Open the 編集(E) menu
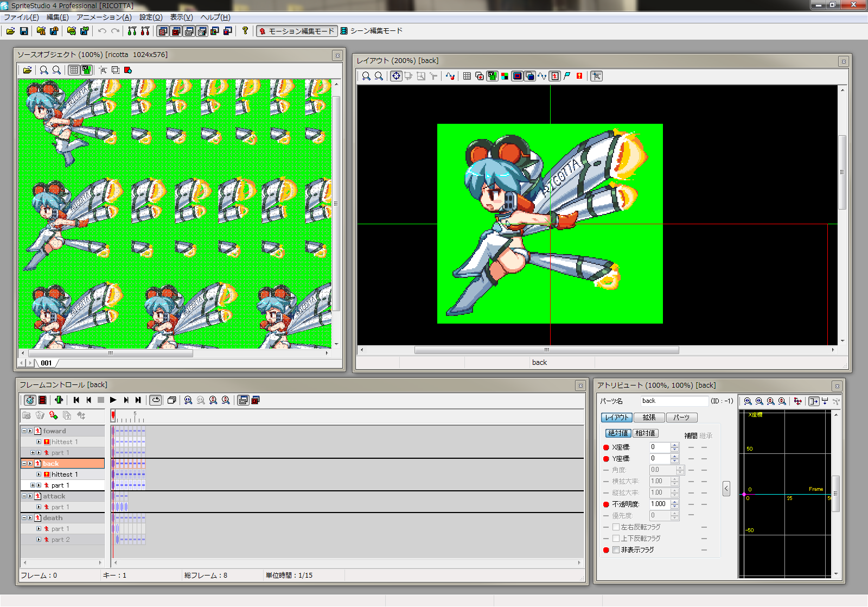Viewport: 868px width, 607px height. point(58,17)
